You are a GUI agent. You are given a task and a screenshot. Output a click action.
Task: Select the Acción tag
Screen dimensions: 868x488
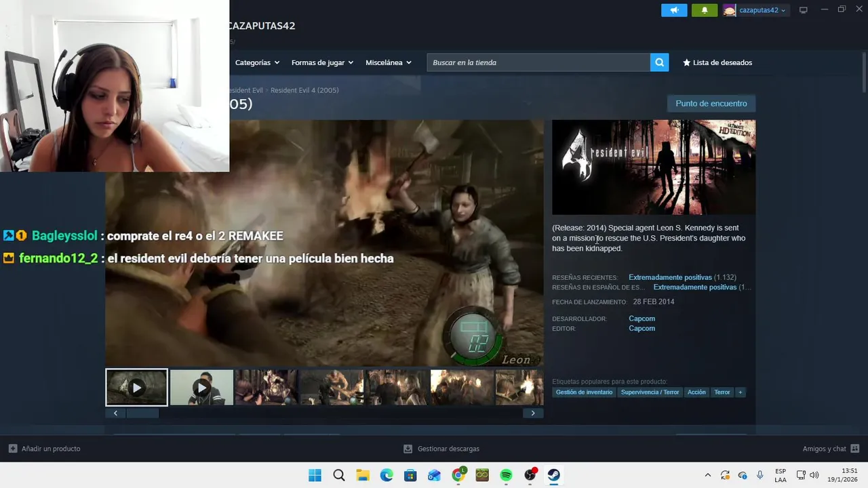click(x=696, y=392)
